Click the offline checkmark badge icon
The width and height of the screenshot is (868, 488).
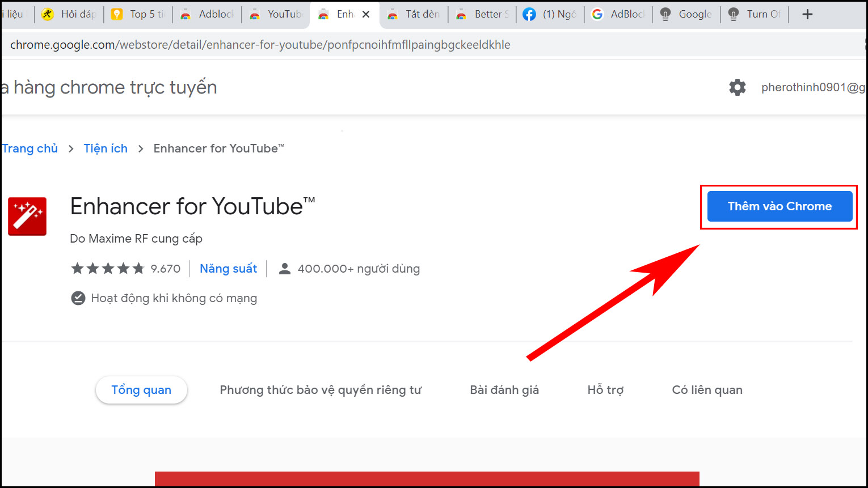[x=78, y=298]
